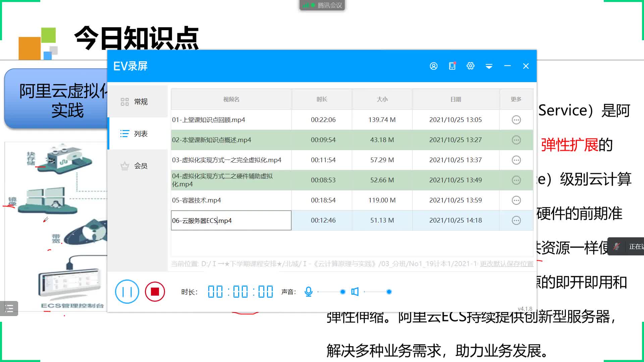Image resolution: width=644 pixels, height=362 pixels.
Task: Click the red stop recording button
Action: [x=155, y=292]
